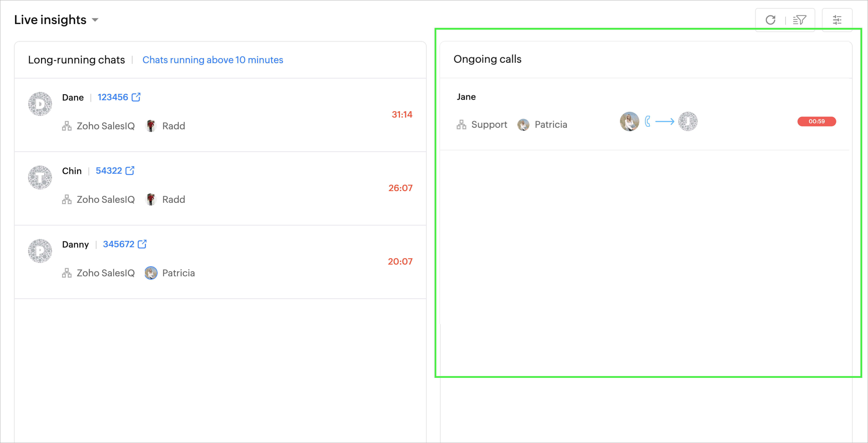Expand the Live insights dropdown arrow

[x=95, y=20]
